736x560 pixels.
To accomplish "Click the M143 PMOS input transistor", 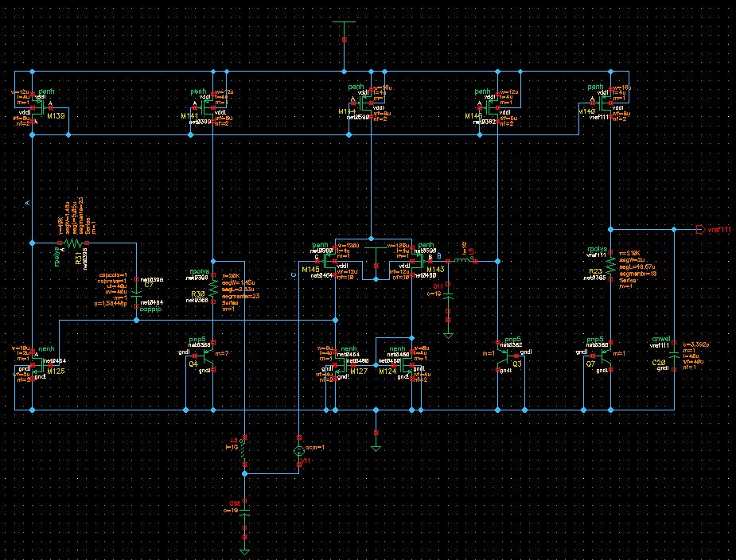I will point(420,262).
